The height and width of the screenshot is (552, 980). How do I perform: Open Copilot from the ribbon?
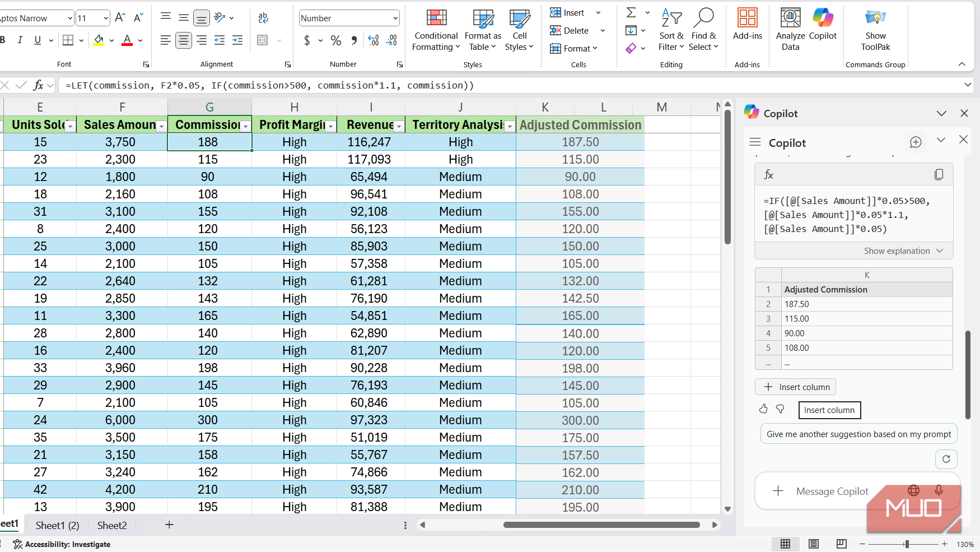click(x=823, y=25)
